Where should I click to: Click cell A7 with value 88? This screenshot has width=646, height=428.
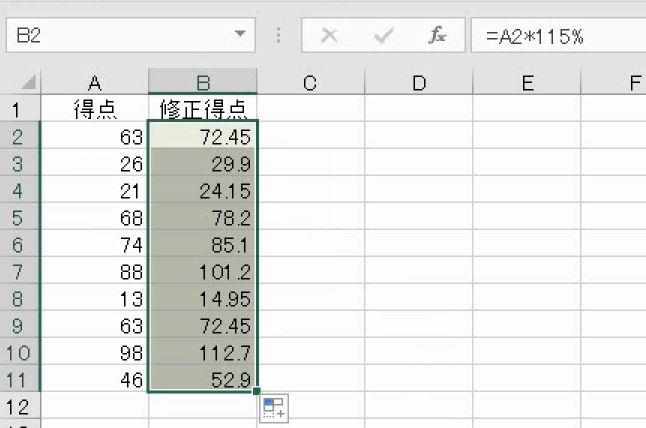pyautogui.click(x=95, y=270)
